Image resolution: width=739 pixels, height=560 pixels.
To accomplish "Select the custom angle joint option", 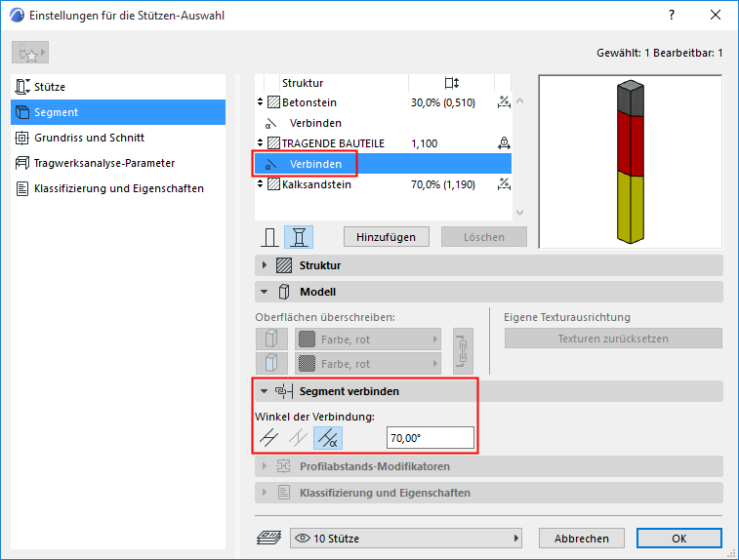I will (328, 438).
